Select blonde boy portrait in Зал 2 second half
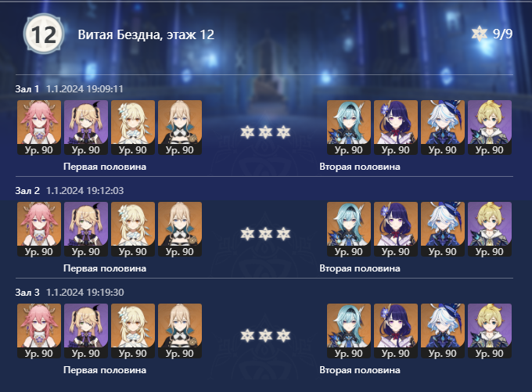The width and height of the screenshot is (532, 392). click(490, 229)
